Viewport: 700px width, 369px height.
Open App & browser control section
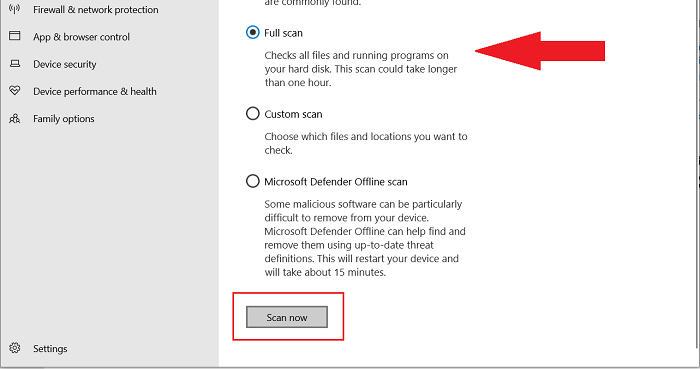tap(81, 37)
